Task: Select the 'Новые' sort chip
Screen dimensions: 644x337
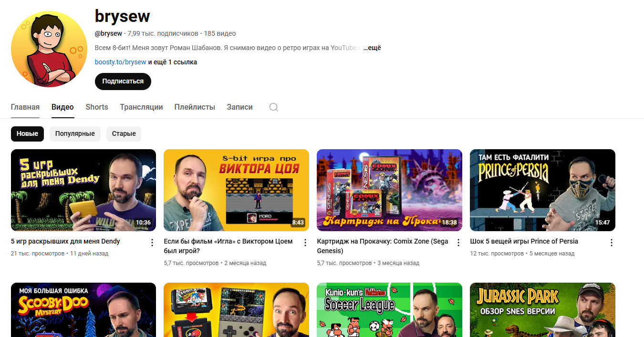Action: coord(27,134)
